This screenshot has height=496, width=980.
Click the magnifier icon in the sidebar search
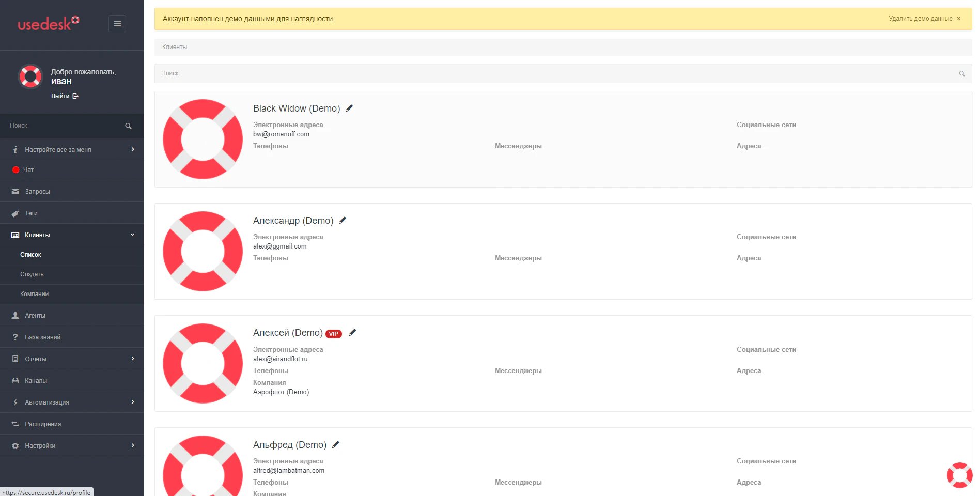tap(128, 126)
